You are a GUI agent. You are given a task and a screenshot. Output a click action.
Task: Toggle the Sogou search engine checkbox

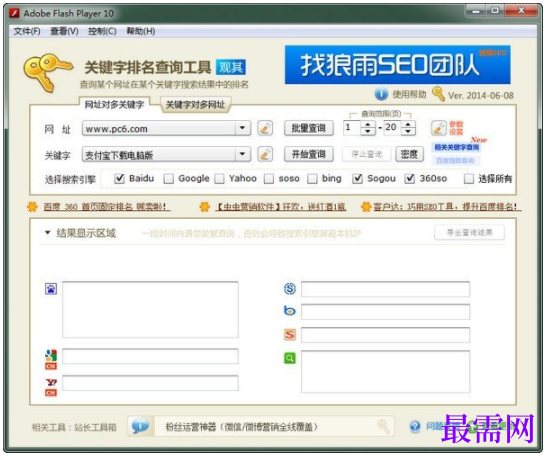[x=357, y=179]
